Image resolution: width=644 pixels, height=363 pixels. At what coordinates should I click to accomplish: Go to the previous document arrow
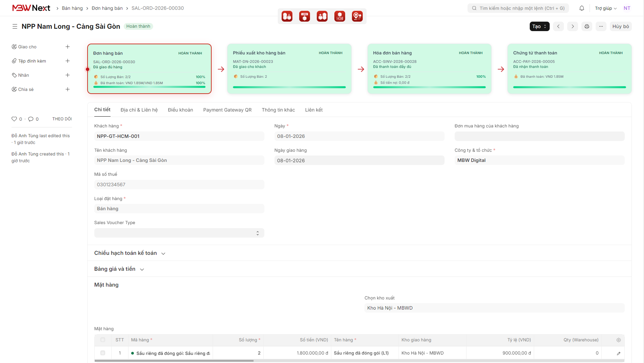click(558, 26)
